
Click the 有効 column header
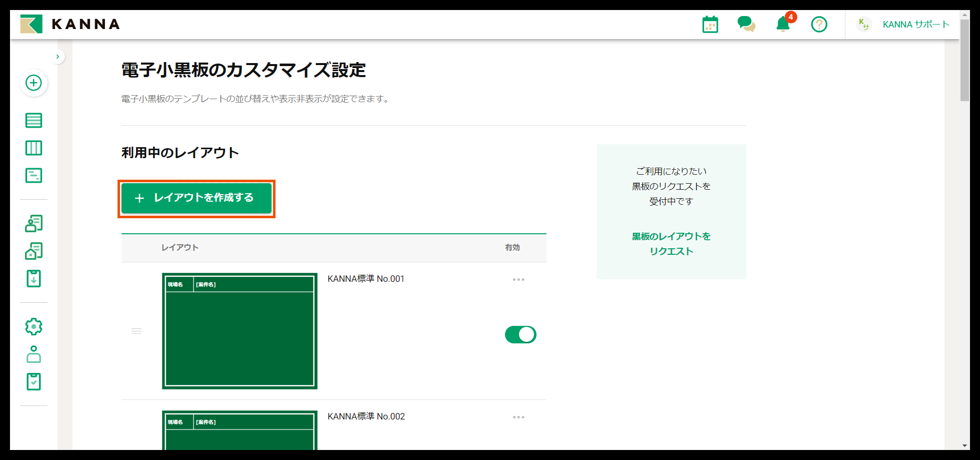click(512, 247)
